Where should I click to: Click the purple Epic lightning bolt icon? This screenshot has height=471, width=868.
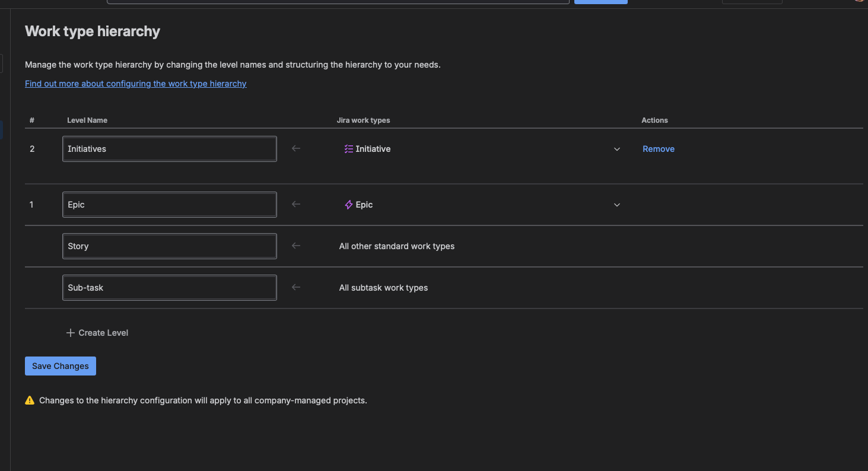(x=348, y=205)
